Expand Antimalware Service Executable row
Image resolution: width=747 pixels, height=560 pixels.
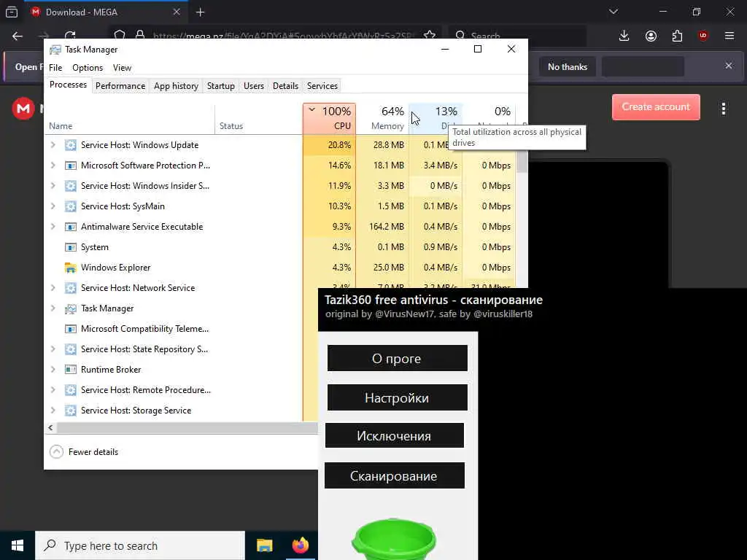(x=53, y=227)
